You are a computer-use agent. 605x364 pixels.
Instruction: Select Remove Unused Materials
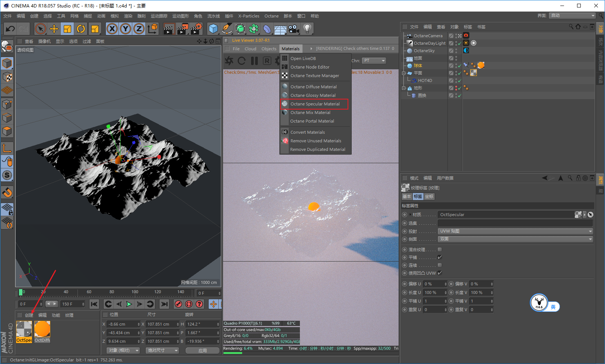pos(315,141)
